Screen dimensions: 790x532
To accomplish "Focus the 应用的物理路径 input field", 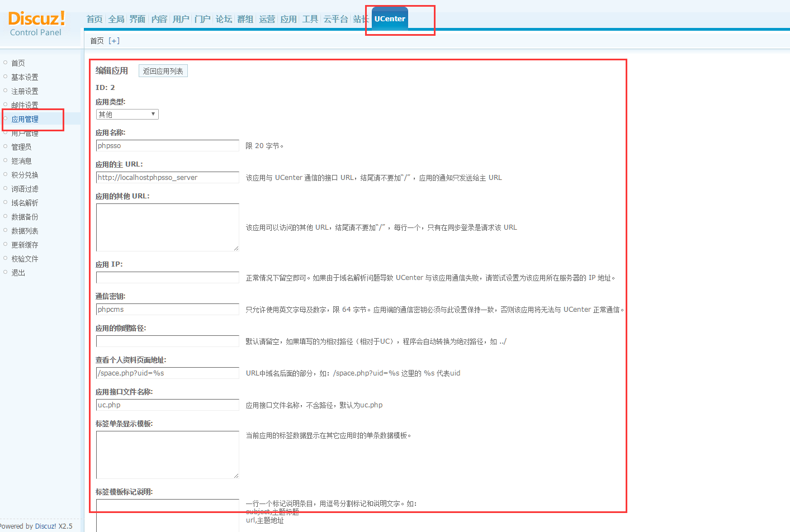I will pyautogui.click(x=168, y=341).
